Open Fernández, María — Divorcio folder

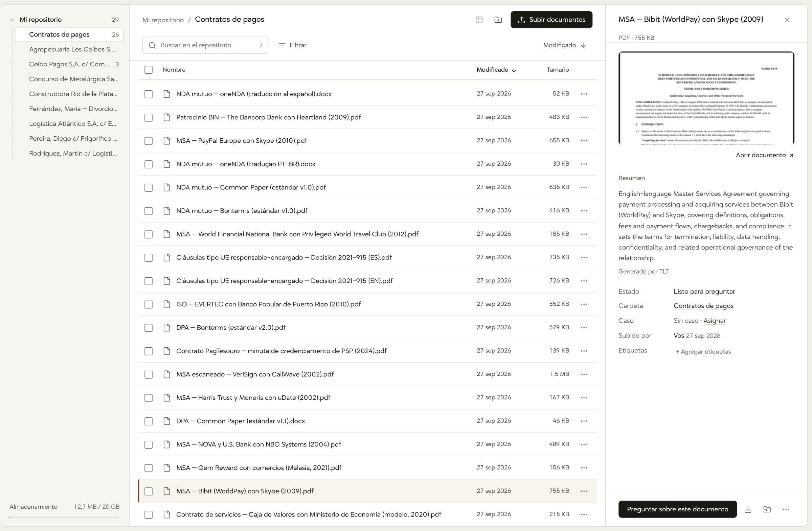coord(69,109)
